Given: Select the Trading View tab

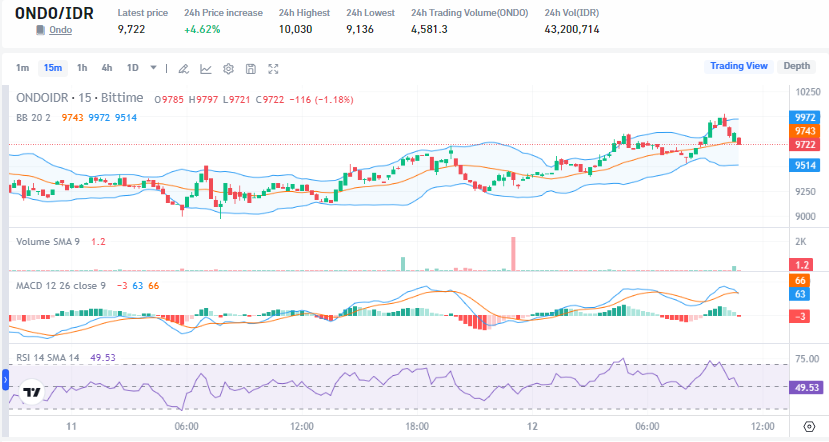Looking at the screenshot, I should 739,66.
